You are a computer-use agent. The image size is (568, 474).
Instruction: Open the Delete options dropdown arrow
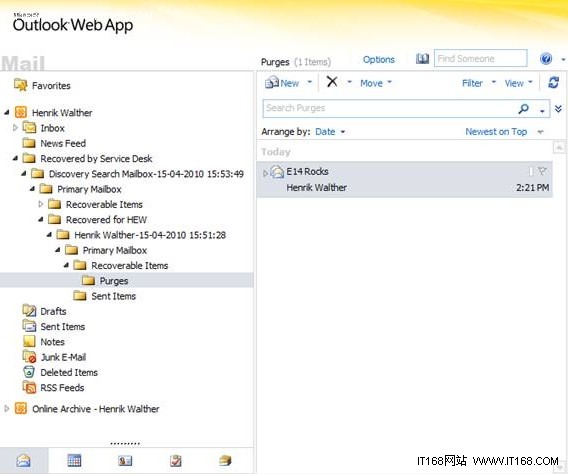click(350, 83)
